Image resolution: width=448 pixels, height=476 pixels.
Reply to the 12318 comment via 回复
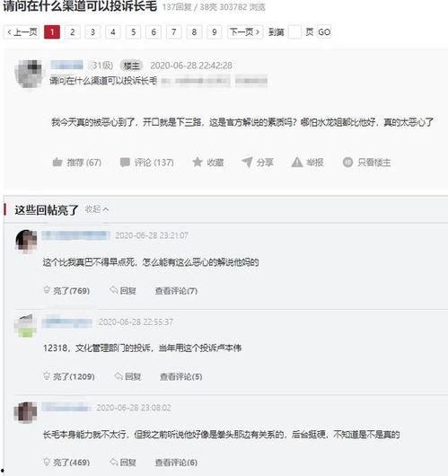click(x=127, y=376)
